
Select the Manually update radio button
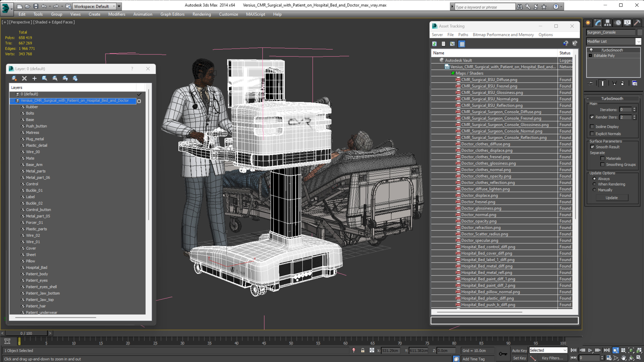tap(594, 190)
